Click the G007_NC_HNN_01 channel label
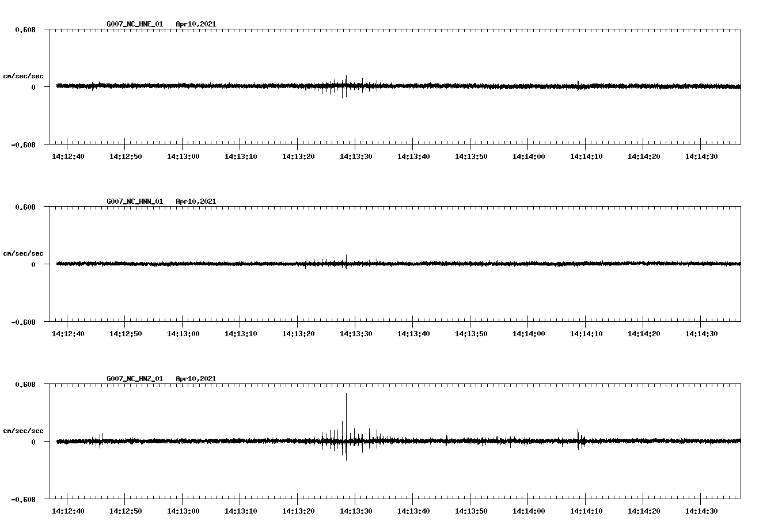Viewport: 782px width, 532px height. (134, 201)
